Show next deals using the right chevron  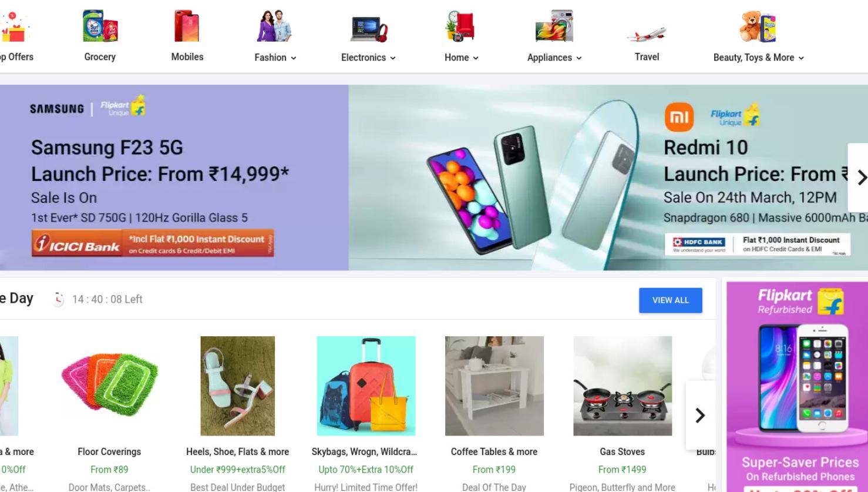click(x=700, y=416)
